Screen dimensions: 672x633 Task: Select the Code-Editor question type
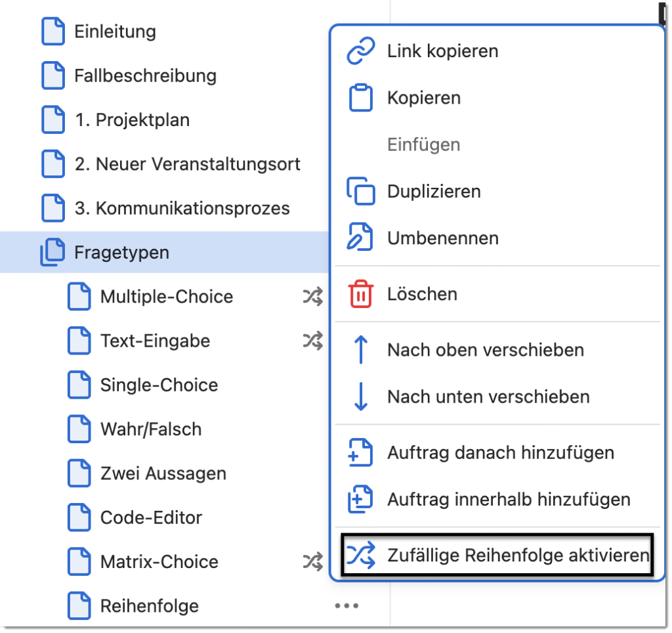tap(151, 518)
